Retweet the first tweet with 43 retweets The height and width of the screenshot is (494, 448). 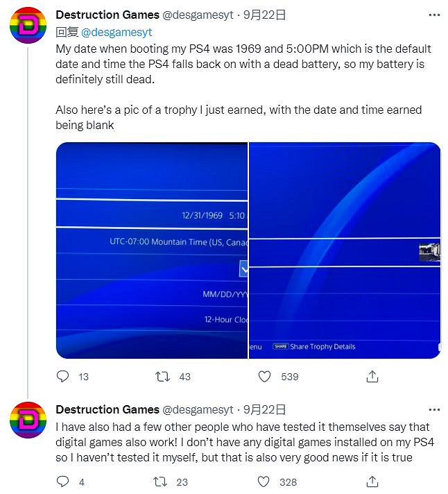pyautogui.click(x=162, y=376)
